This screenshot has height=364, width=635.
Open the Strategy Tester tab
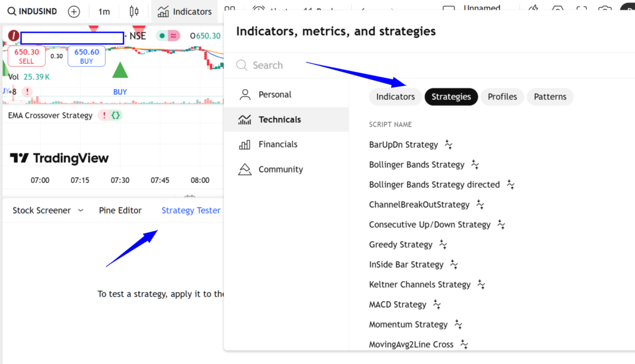point(190,210)
